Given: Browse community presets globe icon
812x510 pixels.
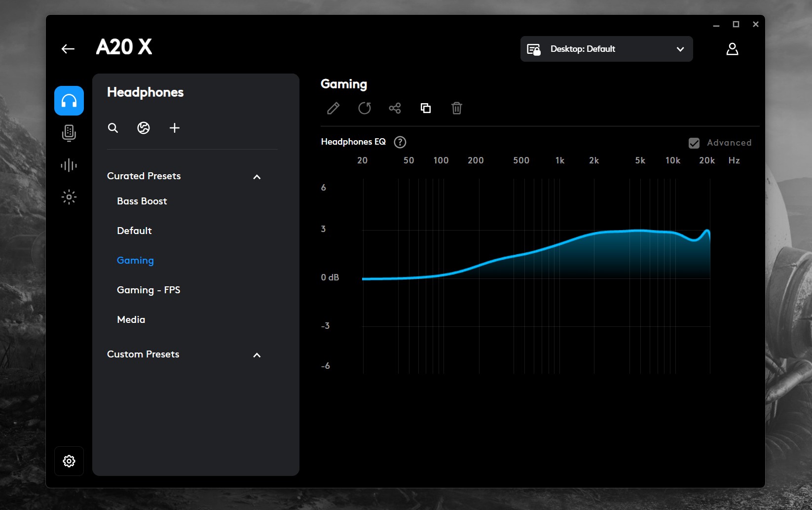Looking at the screenshot, I should pyautogui.click(x=144, y=128).
